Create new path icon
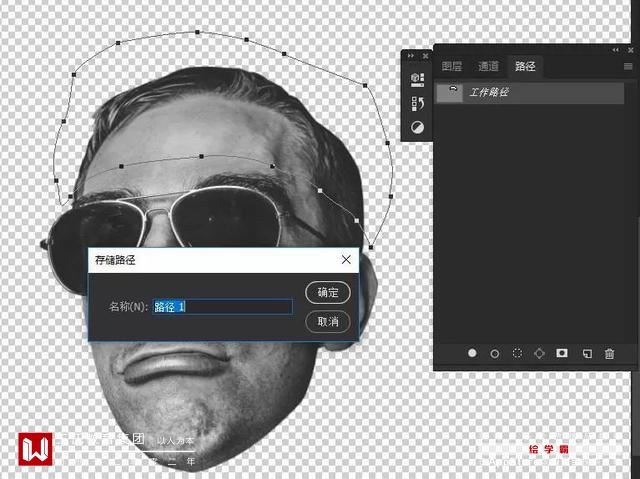This screenshot has height=479, width=640. click(x=587, y=353)
